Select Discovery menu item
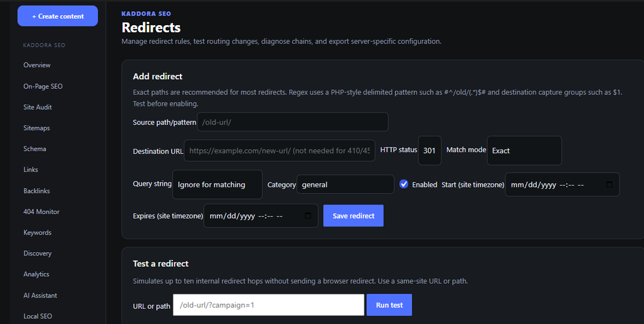The width and height of the screenshot is (644, 324). click(37, 254)
